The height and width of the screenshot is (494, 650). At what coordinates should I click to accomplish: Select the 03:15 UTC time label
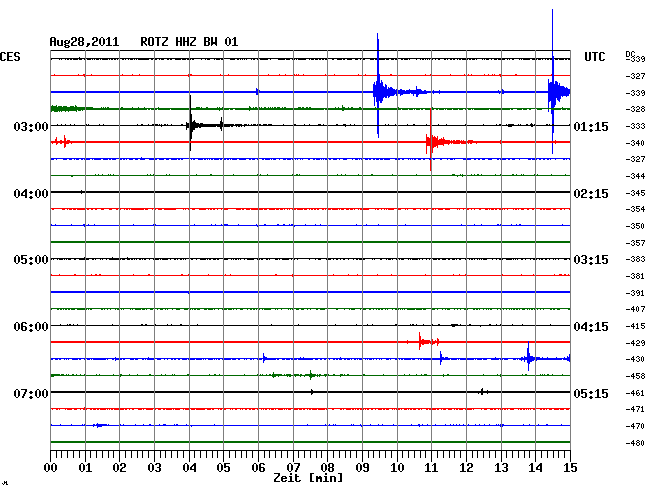click(x=591, y=260)
